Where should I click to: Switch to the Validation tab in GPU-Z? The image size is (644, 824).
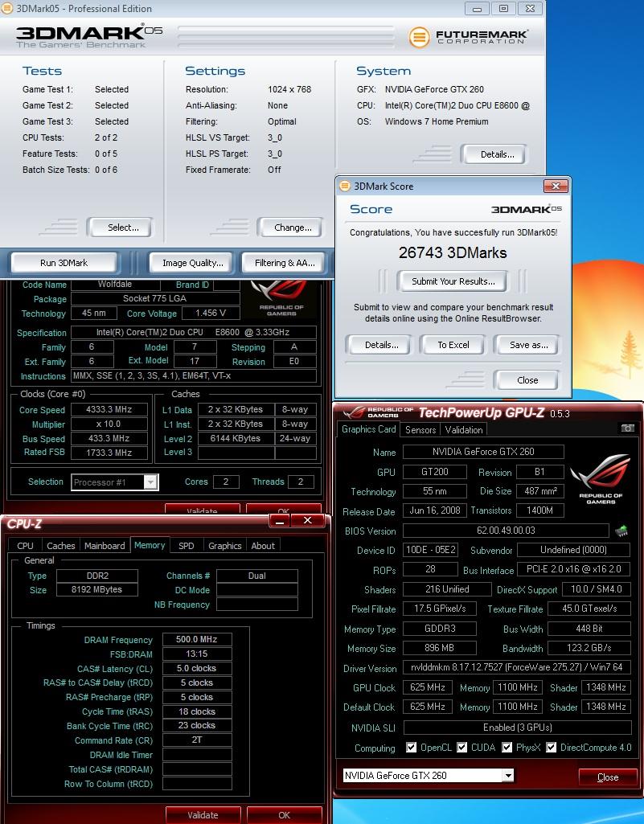pyautogui.click(x=464, y=430)
